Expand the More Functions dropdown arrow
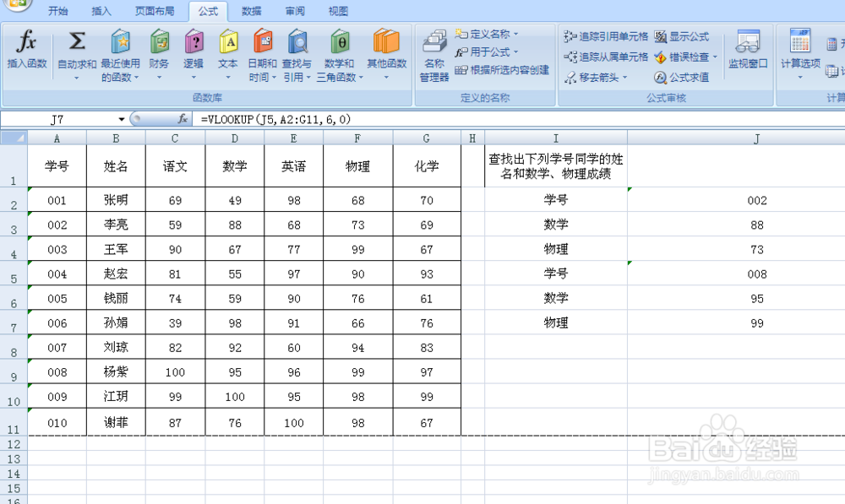Screen dimensions: 845x504 click(386, 78)
